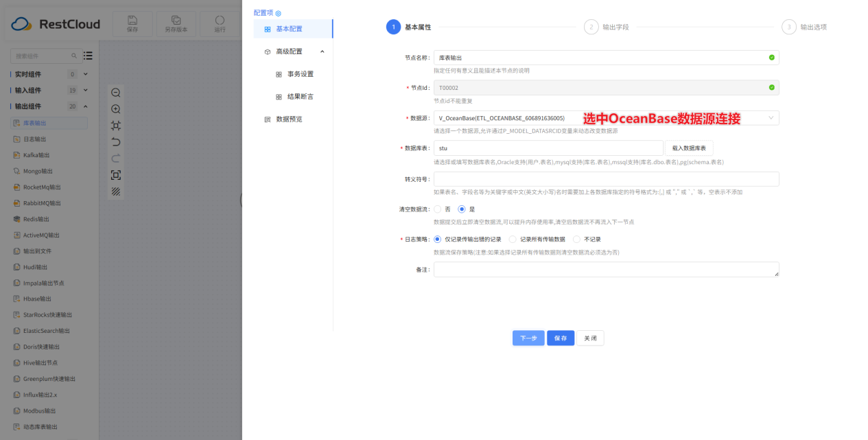The height and width of the screenshot is (440, 868).
Task: Expand the 实时组件 group chevron
Action: [86, 74]
